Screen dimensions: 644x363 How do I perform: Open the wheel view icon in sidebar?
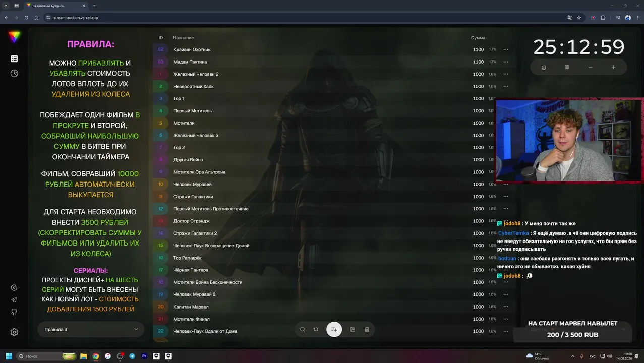coord(14,73)
